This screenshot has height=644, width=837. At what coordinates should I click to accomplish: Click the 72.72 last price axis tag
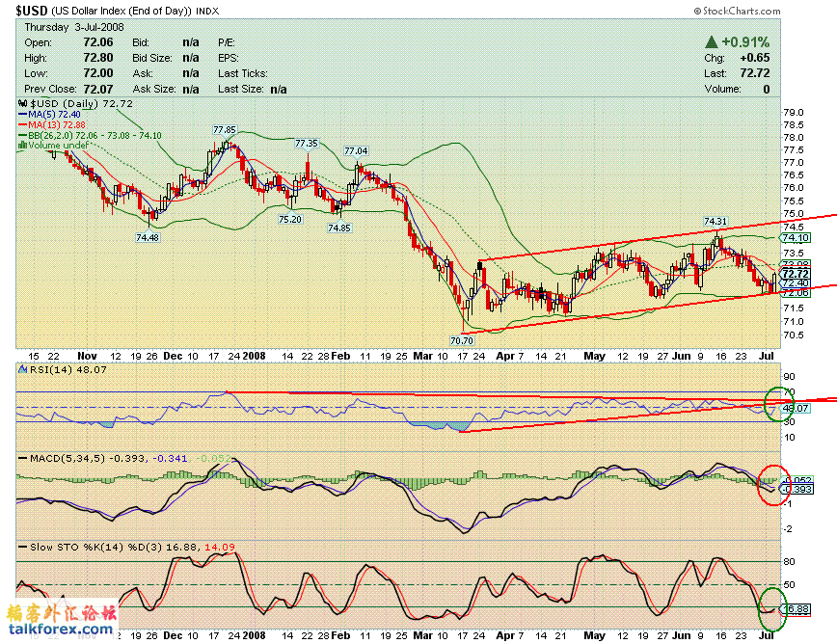pyautogui.click(x=796, y=274)
